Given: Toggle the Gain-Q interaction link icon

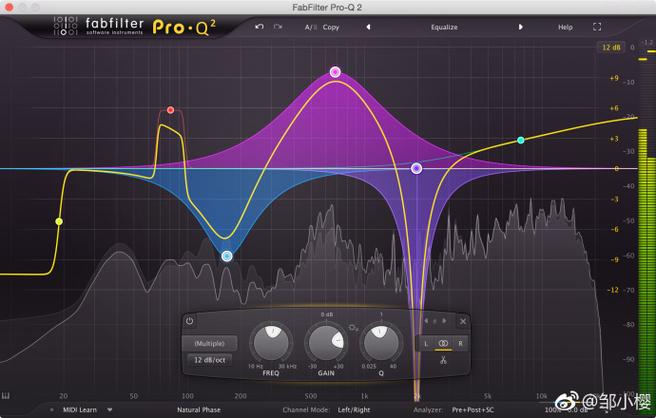Looking at the screenshot, I should coord(354,328).
